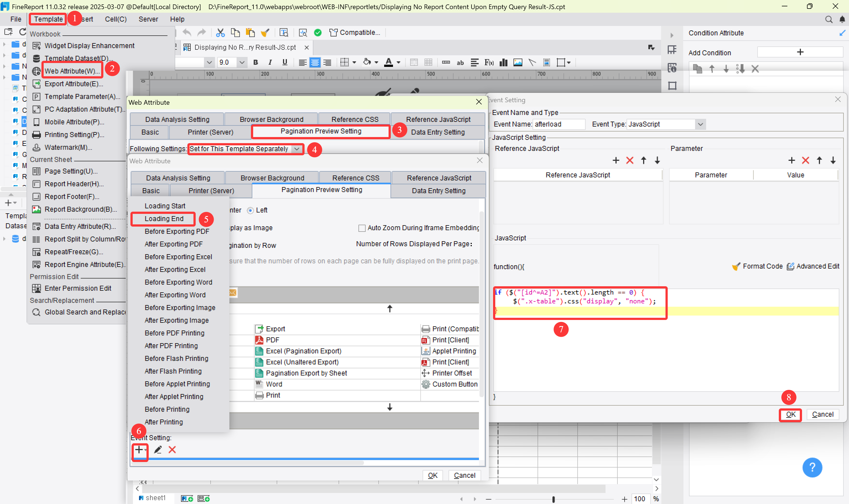Click the Event Name afterload input field
The image size is (849, 504).
tap(559, 124)
